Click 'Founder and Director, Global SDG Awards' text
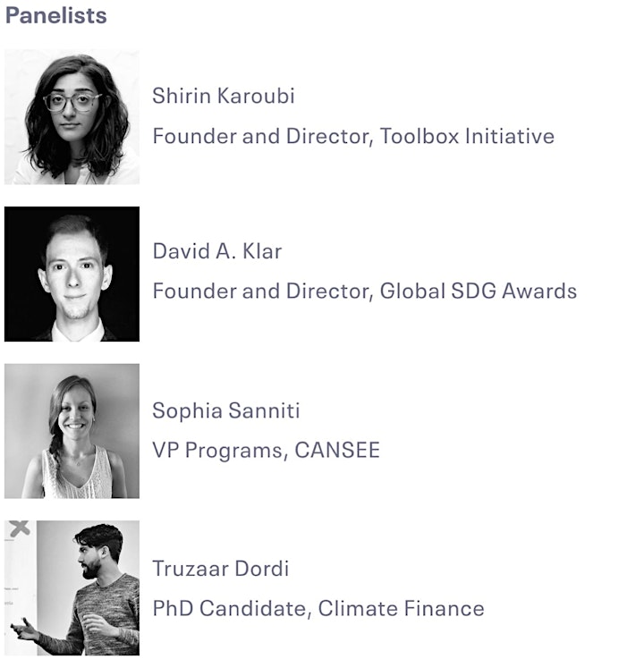 click(x=364, y=291)
